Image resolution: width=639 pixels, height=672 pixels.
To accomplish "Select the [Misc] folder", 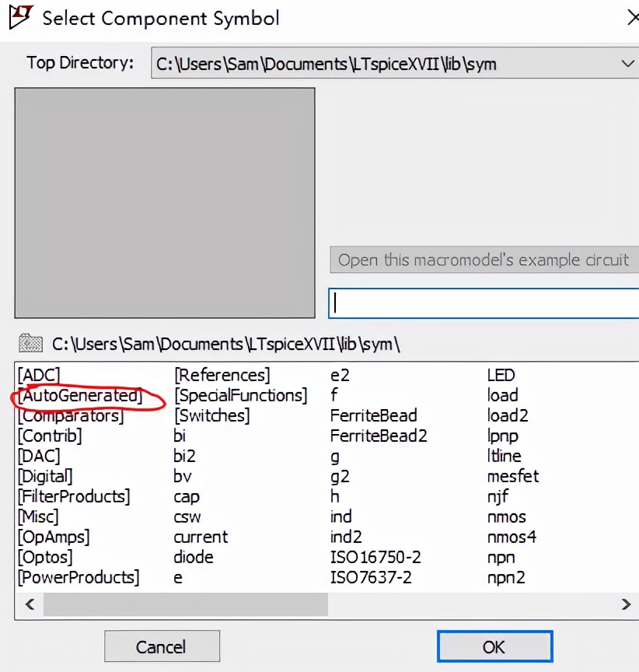I will tap(37, 516).
